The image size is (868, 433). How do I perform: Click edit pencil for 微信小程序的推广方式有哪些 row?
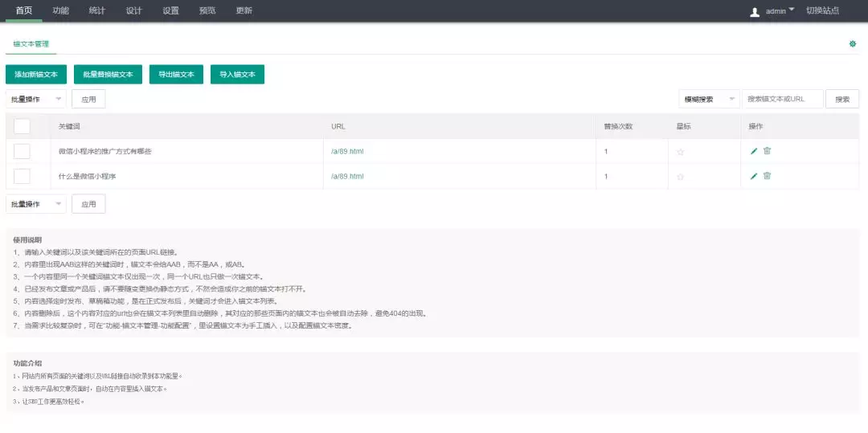[754, 151]
